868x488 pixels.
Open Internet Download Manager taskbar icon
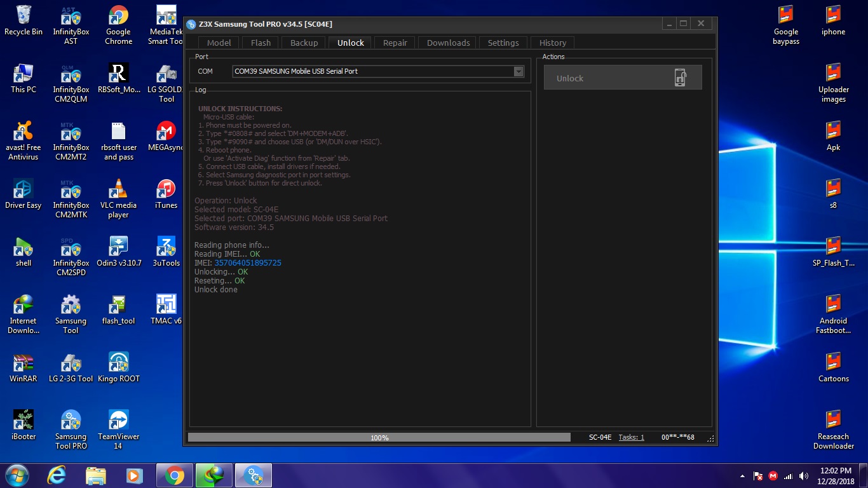click(x=214, y=475)
